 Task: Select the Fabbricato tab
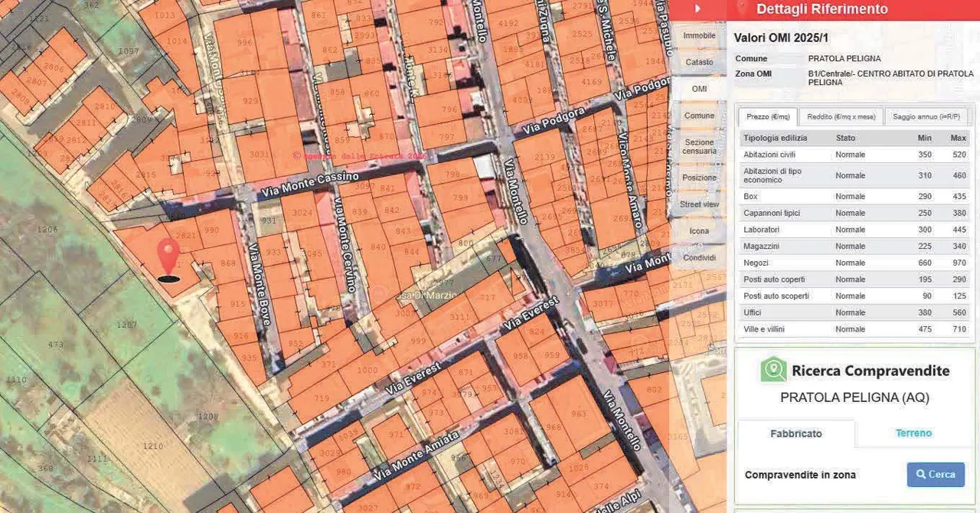point(796,433)
